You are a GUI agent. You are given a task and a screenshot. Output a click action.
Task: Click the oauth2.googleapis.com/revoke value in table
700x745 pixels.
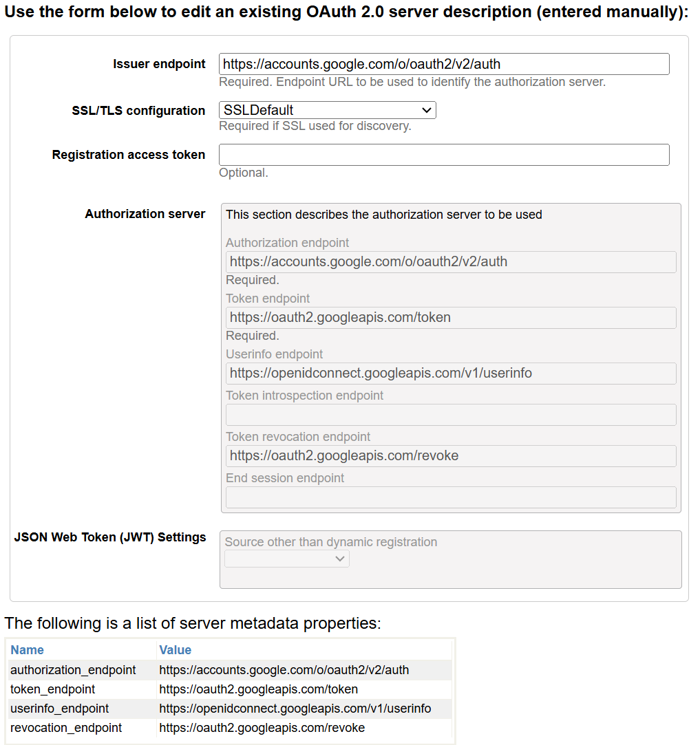tap(262, 728)
